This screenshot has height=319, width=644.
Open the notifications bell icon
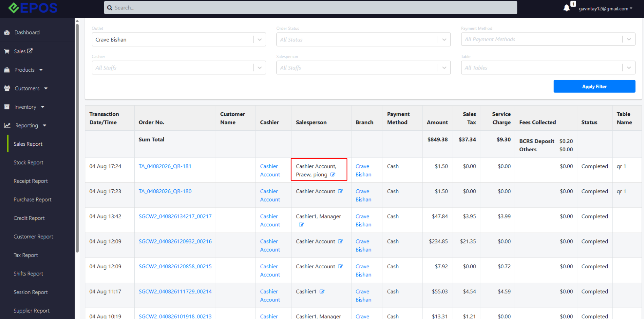tap(567, 8)
